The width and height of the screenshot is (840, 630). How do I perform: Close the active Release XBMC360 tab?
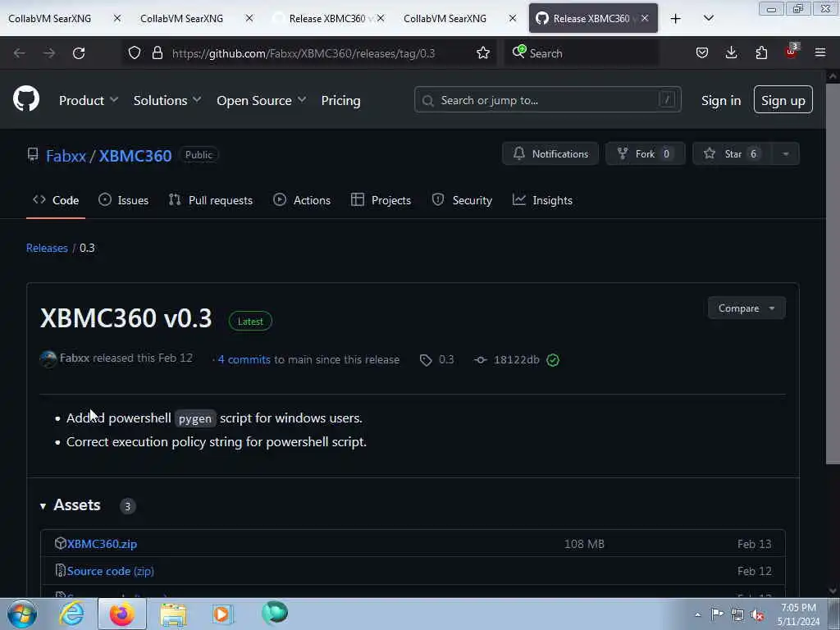[x=645, y=18]
